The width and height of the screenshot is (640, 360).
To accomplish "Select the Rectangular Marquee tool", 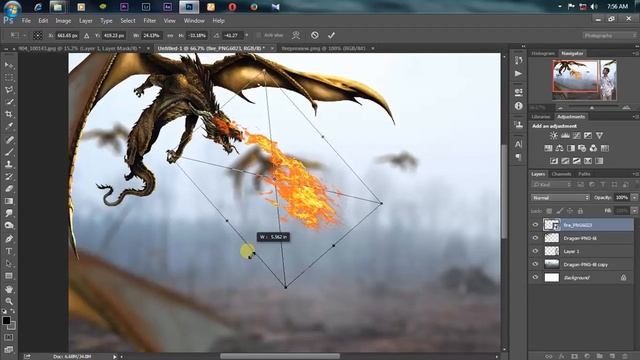I will [9, 77].
